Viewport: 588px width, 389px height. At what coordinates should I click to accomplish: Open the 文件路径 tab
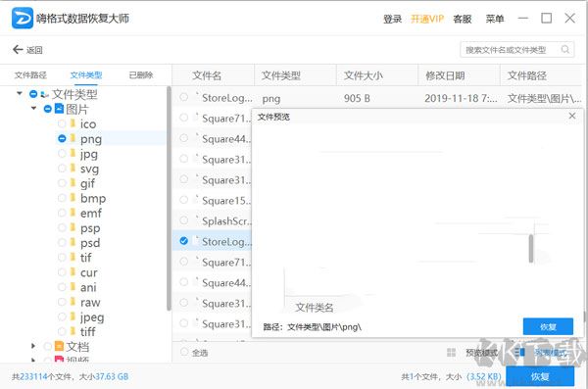[30, 75]
